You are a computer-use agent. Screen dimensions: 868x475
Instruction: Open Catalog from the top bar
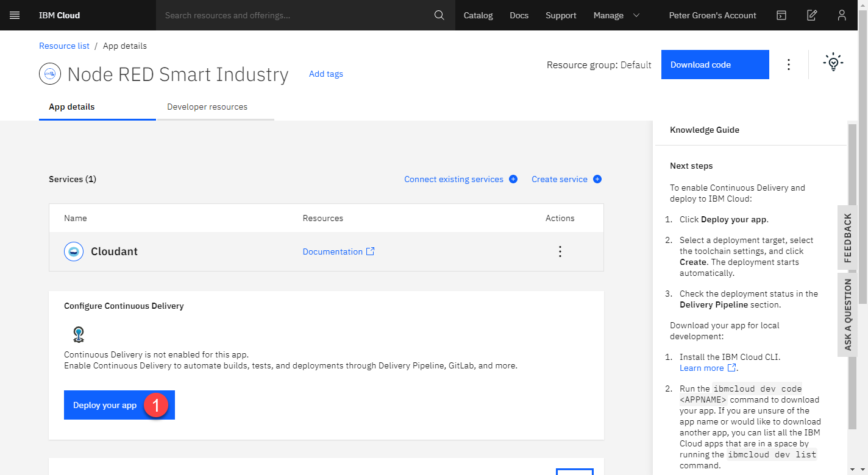pos(478,15)
